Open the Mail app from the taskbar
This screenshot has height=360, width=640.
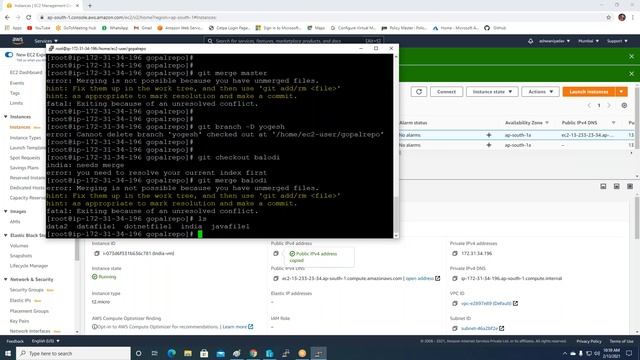pyautogui.click(x=220, y=353)
